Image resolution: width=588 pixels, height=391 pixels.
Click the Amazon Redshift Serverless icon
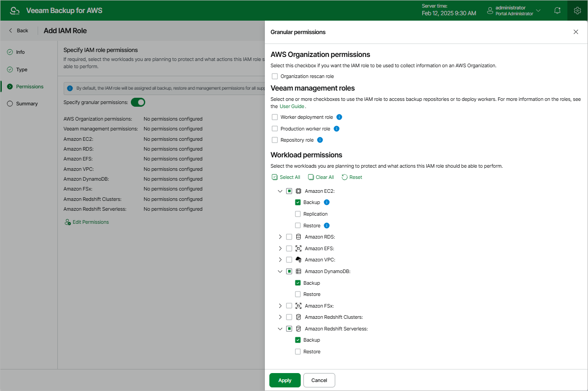click(298, 329)
